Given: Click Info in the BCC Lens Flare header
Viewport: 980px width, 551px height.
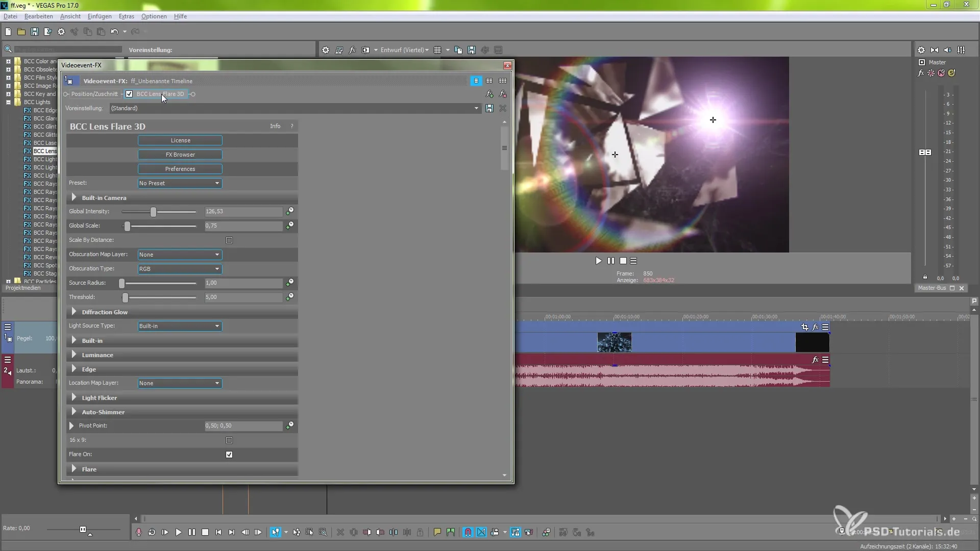Looking at the screenshot, I should click(275, 126).
